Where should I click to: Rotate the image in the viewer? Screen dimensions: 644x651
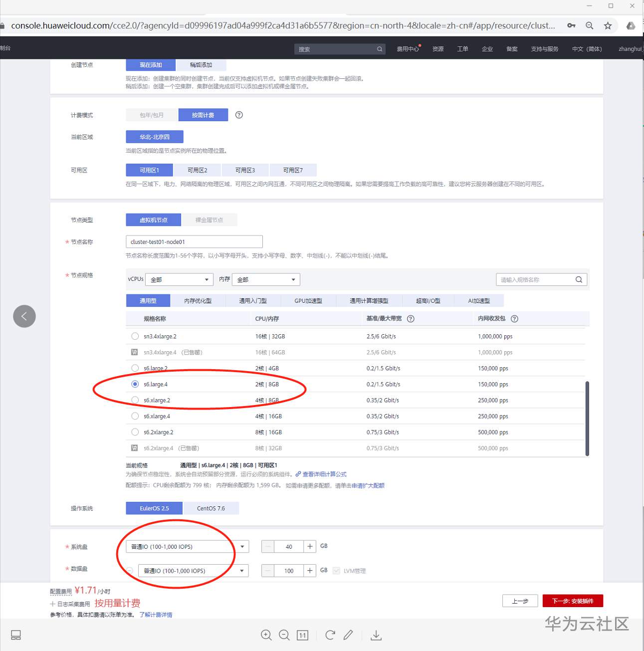tap(330, 635)
